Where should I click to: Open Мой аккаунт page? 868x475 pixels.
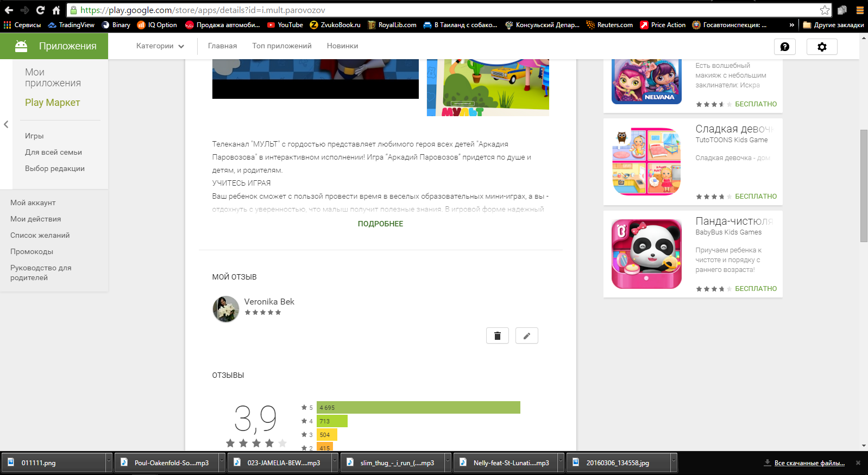pos(33,203)
